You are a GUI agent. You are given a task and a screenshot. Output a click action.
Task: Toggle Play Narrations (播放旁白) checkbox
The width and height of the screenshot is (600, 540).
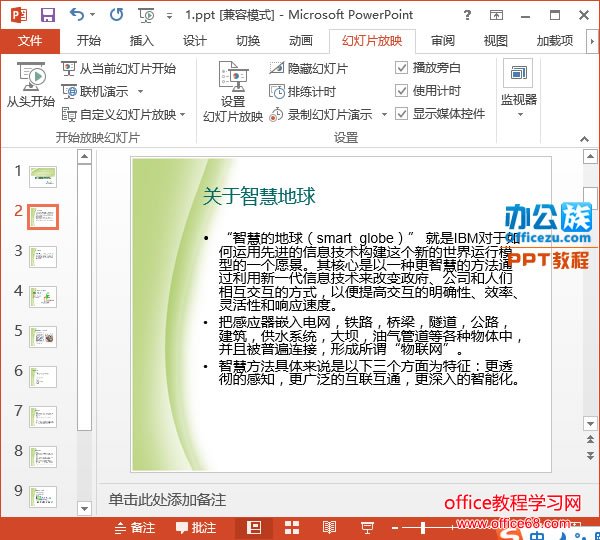(x=402, y=68)
